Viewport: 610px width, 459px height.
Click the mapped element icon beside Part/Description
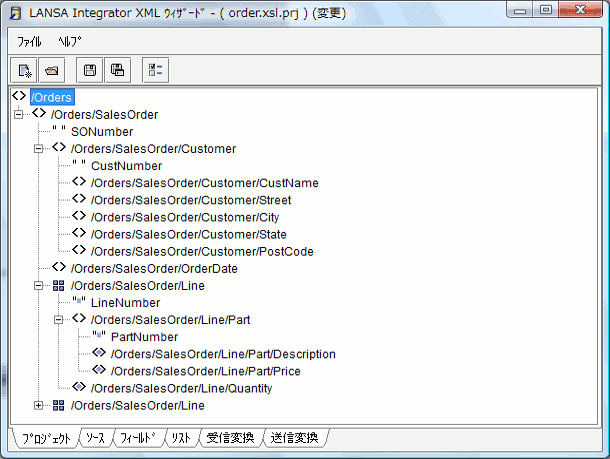tap(99, 353)
